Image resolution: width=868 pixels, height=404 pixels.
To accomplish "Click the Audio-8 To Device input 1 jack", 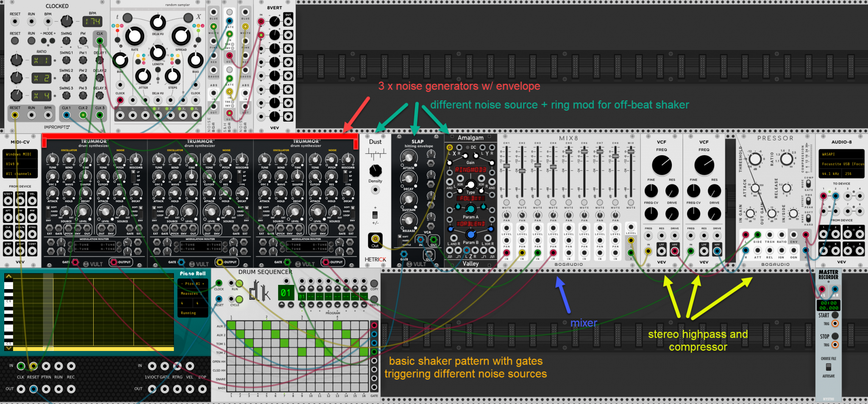I will 823,196.
